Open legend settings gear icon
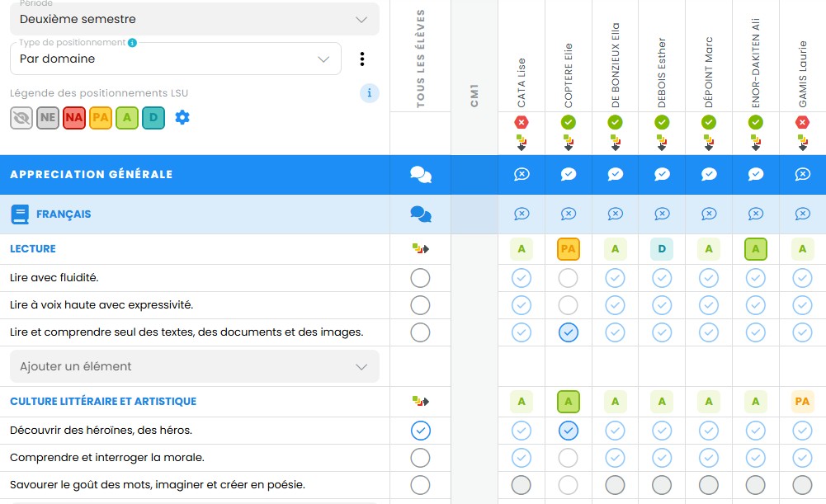The height and width of the screenshot is (504, 826). point(182,118)
